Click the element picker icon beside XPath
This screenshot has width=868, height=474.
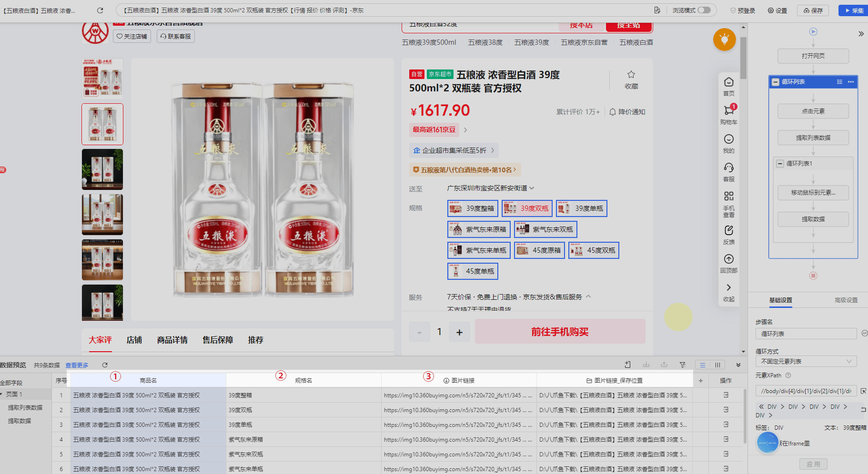(x=863, y=391)
